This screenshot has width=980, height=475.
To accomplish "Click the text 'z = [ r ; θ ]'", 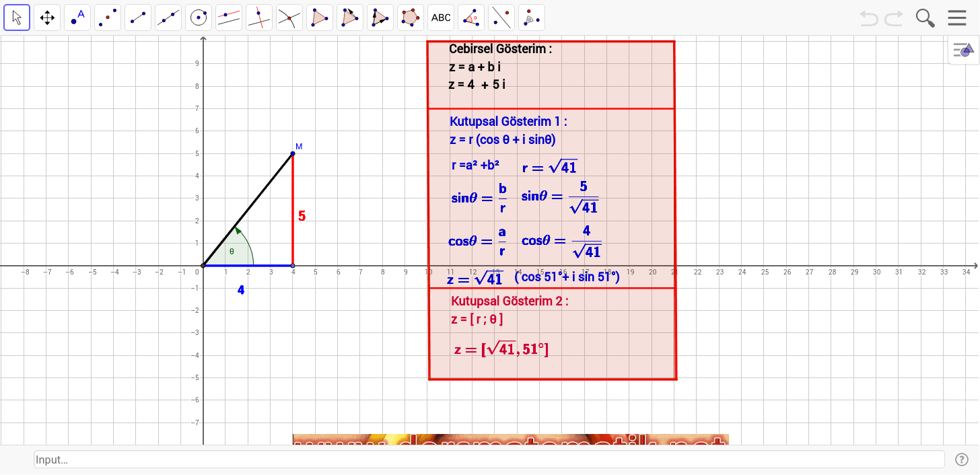I will [x=477, y=320].
